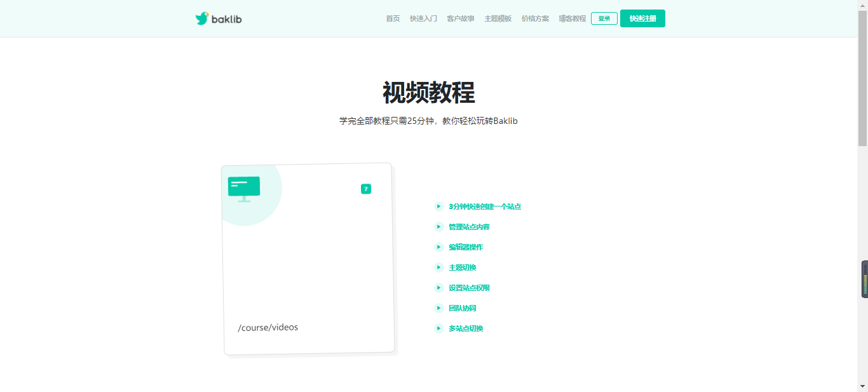Baklib logo text in the header
Viewport: 868px width, 392px height.
227,19
